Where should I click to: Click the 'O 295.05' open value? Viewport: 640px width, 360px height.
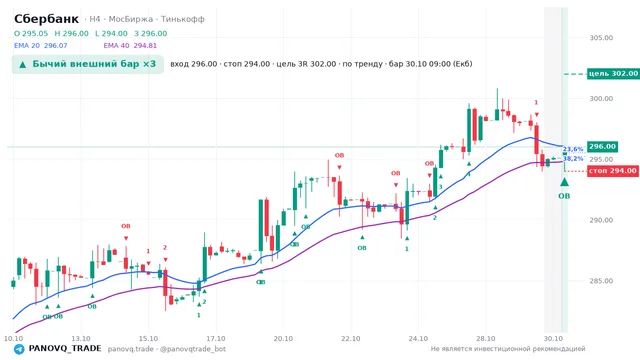click(31, 33)
